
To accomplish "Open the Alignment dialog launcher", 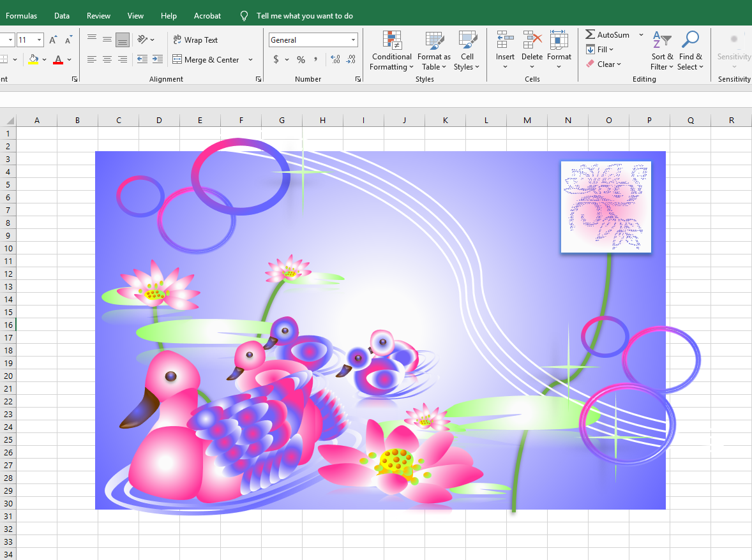I will (259, 78).
